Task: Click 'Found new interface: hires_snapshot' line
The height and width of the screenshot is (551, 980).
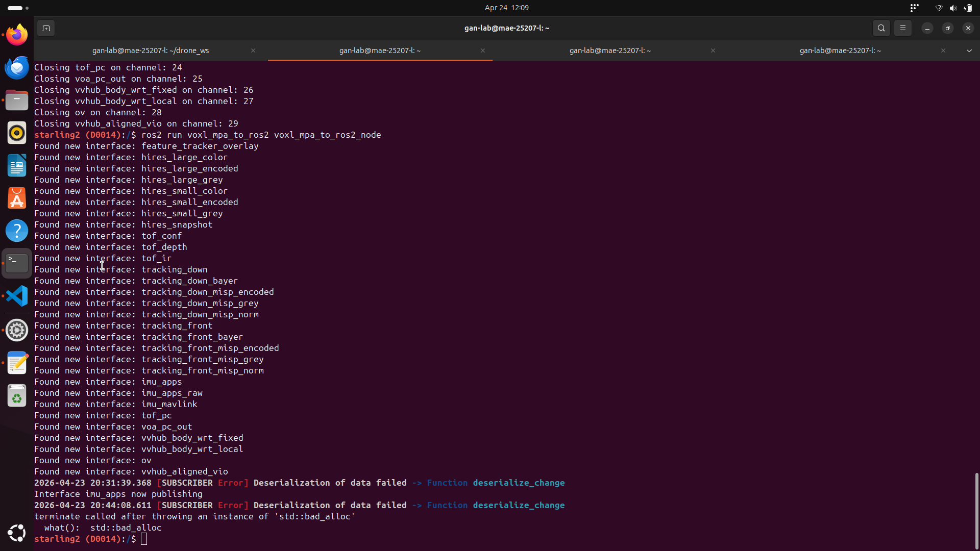Action: [x=124, y=224]
